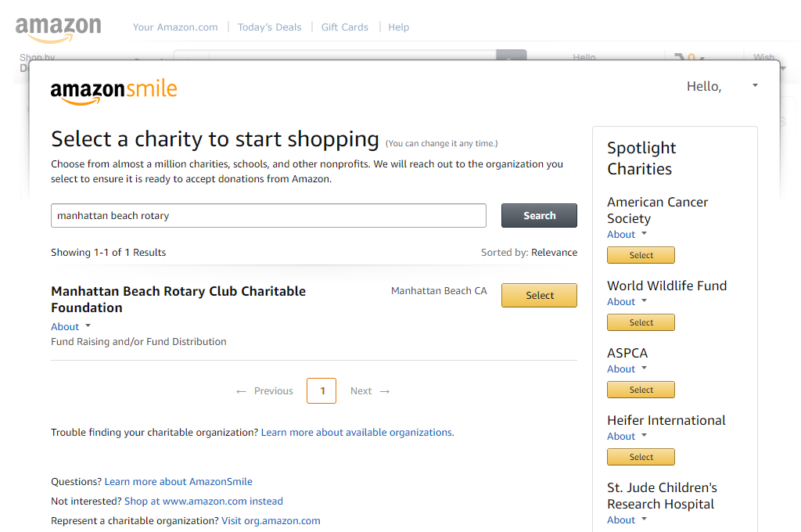Expand About under Heifer International
This screenshot has width=801, height=532.
tap(627, 437)
